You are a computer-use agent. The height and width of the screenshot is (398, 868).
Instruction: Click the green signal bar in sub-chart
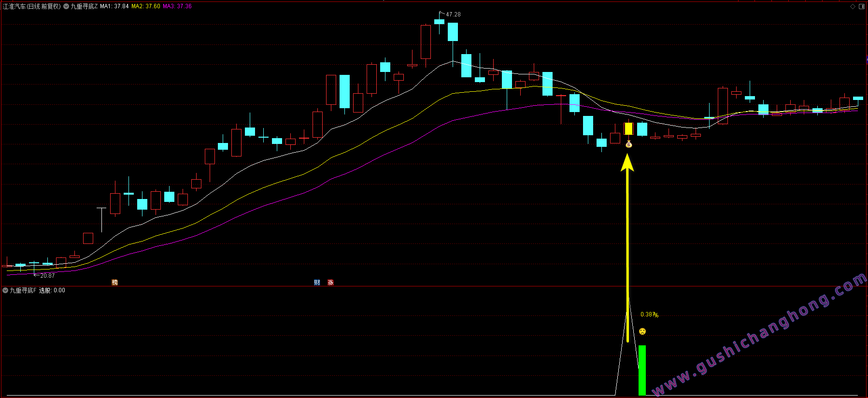[642, 370]
